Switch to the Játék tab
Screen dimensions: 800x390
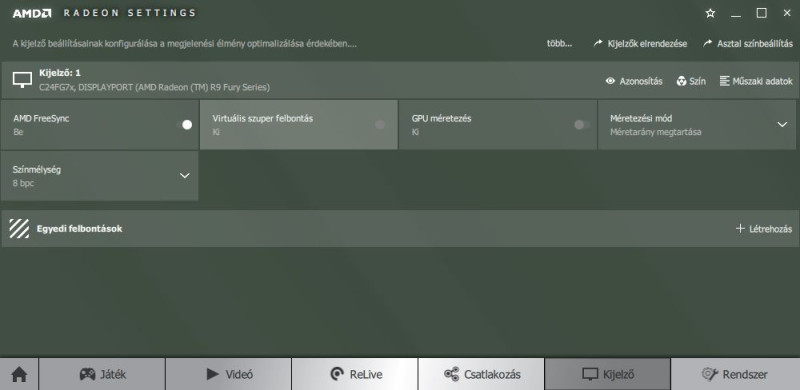[x=102, y=374]
